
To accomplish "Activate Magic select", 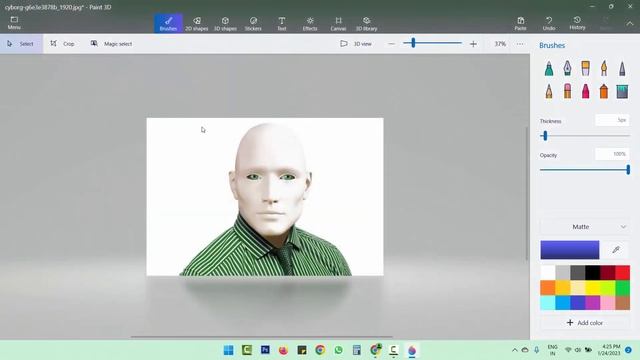I will tap(111, 44).
